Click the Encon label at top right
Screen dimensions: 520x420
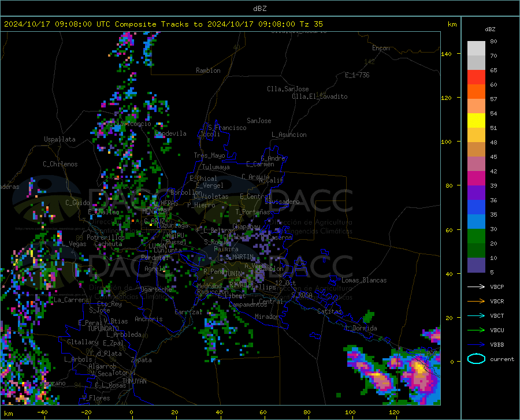click(381, 48)
